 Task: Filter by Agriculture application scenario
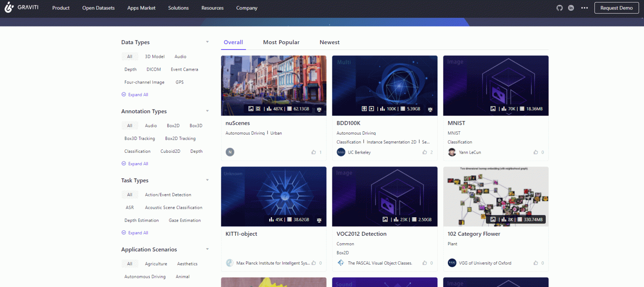pos(156,264)
